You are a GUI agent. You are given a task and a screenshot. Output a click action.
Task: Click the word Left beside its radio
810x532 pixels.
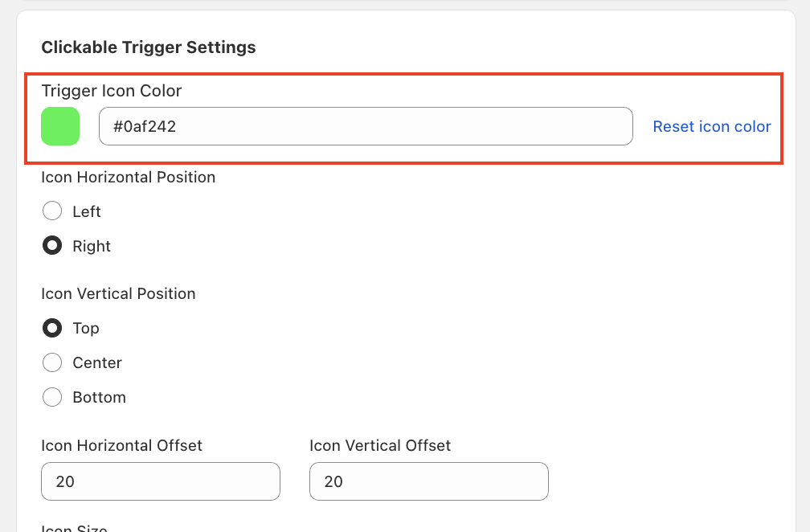click(87, 211)
